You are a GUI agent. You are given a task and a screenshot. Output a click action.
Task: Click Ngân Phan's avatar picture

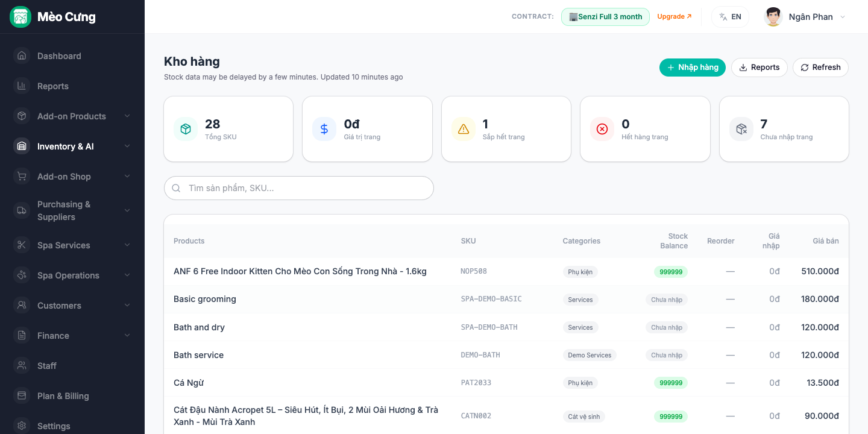[x=773, y=17]
